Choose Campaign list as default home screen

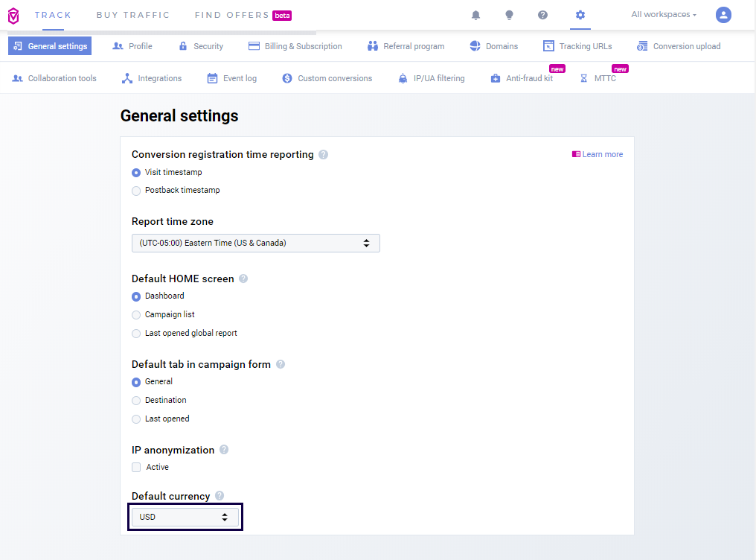tap(136, 315)
